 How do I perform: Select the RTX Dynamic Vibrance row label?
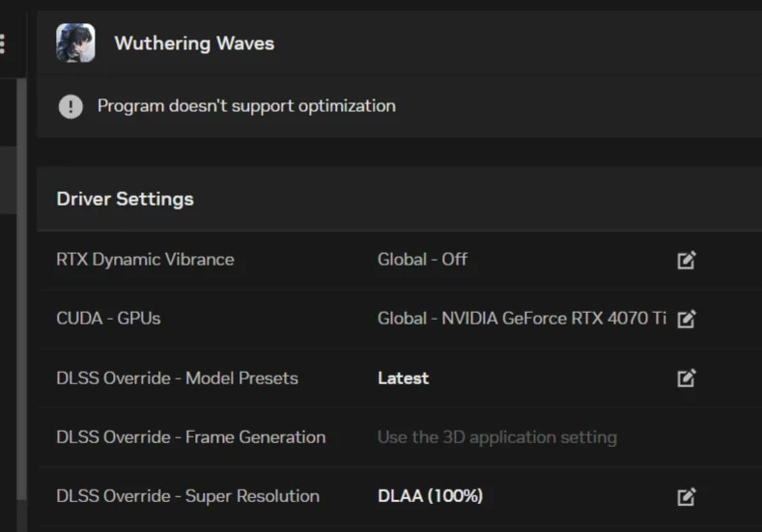(x=145, y=260)
